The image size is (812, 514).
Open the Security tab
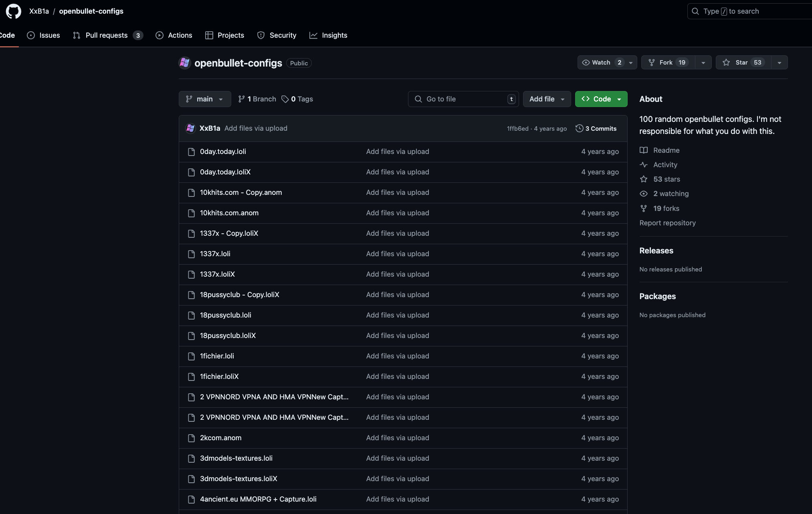[277, 35]
